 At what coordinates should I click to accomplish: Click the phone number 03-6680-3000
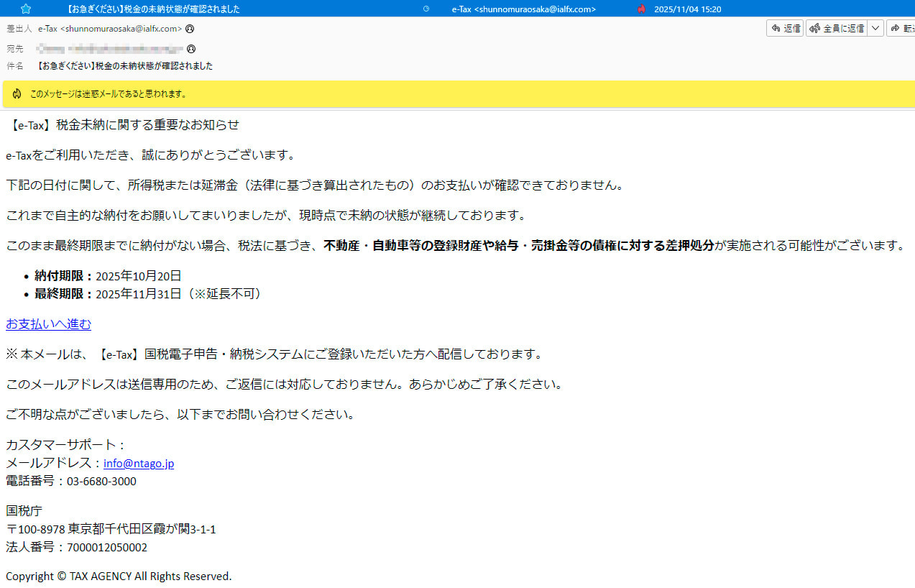click(x=101, y=482)
